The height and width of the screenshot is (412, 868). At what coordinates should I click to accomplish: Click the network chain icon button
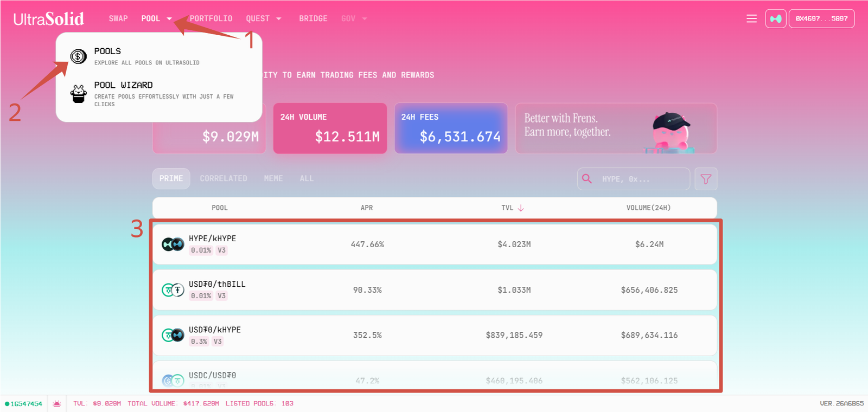[775, 19]
